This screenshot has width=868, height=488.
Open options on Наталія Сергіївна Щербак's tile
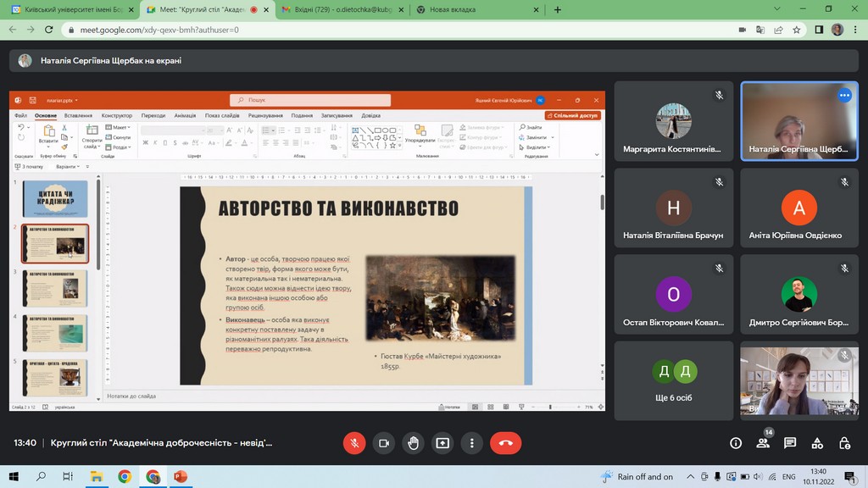click(x=843, y=96)
